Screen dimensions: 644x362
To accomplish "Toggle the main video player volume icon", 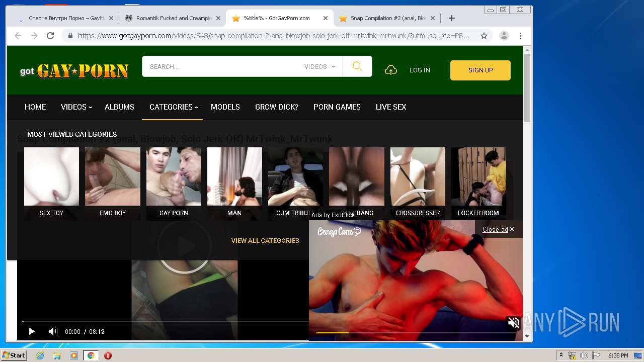I will point(53,331).
